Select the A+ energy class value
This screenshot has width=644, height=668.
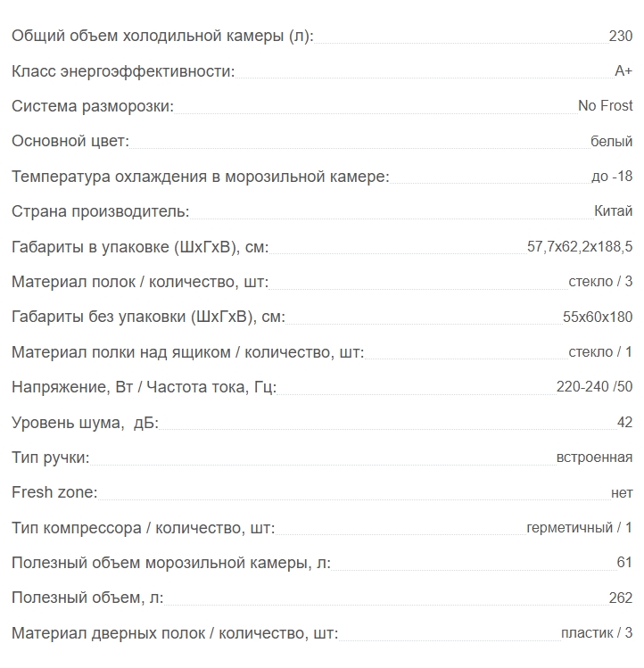623,70
